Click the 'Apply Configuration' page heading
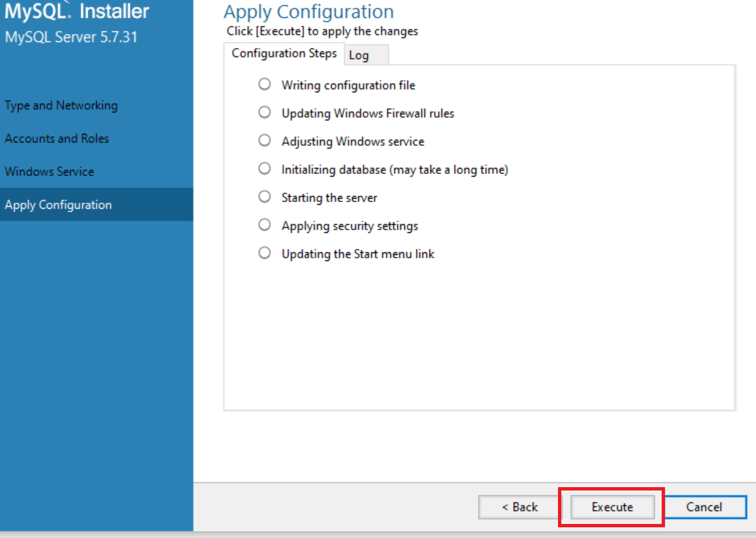Image resolution: width=756 pixels, height=538 pixels. pyautogui.click(x=308, y=12)
